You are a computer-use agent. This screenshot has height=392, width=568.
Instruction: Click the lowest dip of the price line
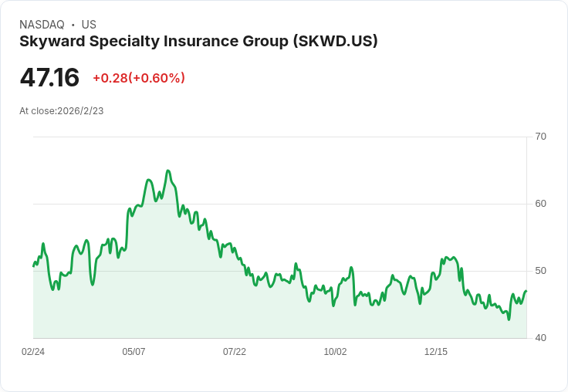(509, 319)
